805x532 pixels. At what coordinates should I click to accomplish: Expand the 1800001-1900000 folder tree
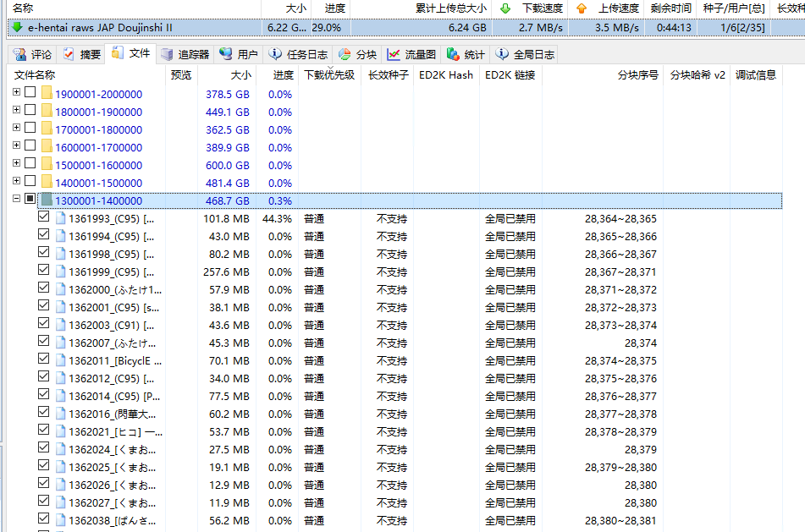(x=17, y=111)
